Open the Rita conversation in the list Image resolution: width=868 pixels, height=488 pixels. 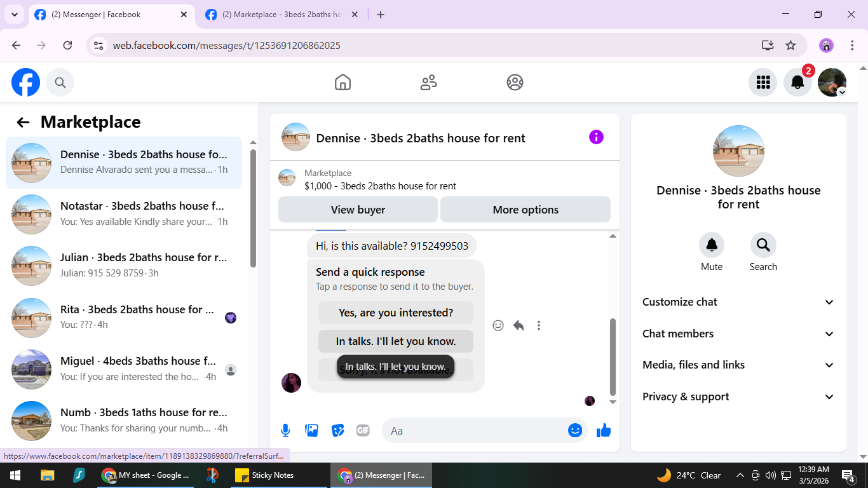click(124, 318)
